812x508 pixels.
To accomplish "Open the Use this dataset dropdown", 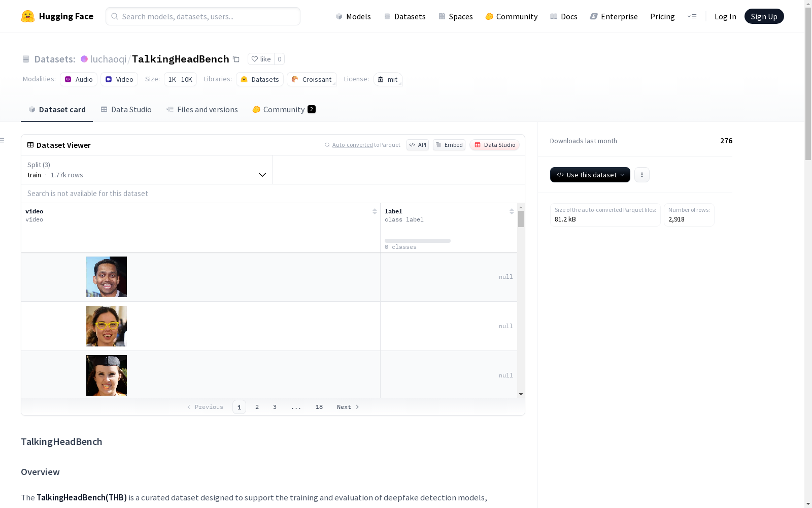I will tap(590, 175).
